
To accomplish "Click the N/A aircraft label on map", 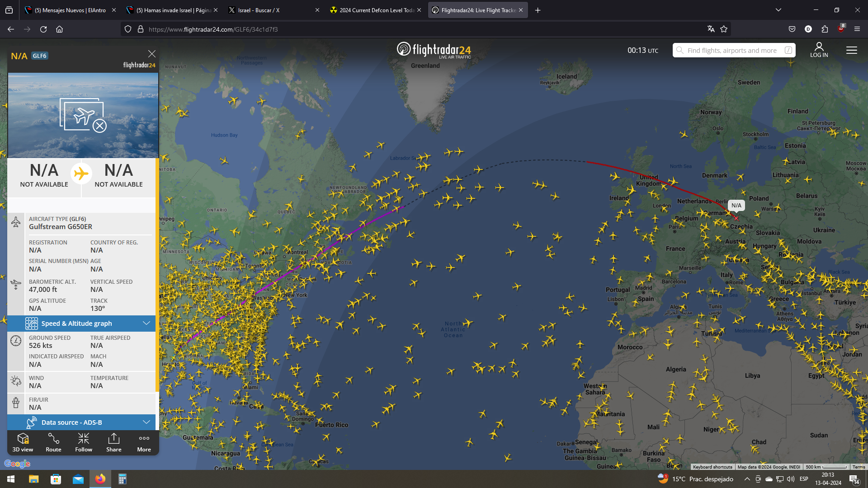I will (x=736, y=205).
